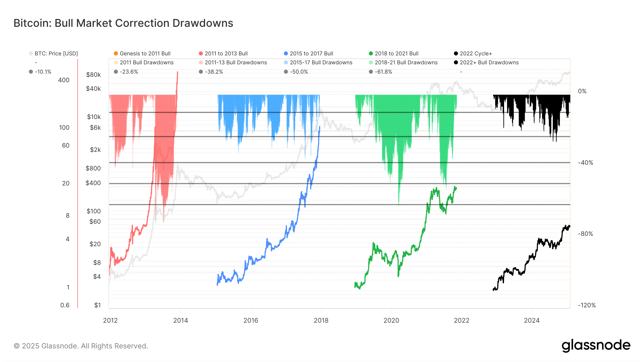Click the $2k price axis label
The height and width of the screenshot is (362, 644).
click(x=96, y=150)
